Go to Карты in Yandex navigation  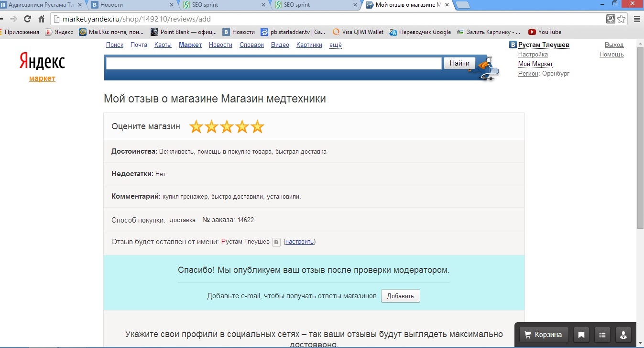[x=163, y=45]
